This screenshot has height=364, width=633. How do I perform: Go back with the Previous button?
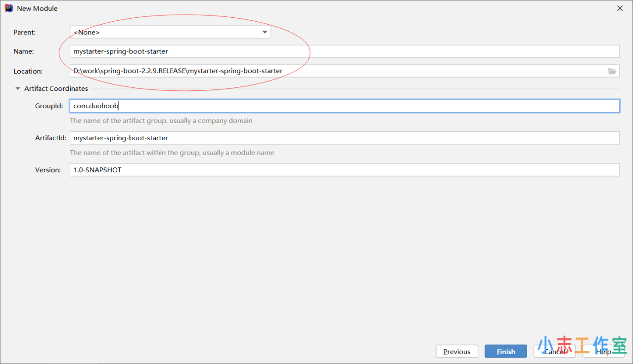click(x=456, y=352)
